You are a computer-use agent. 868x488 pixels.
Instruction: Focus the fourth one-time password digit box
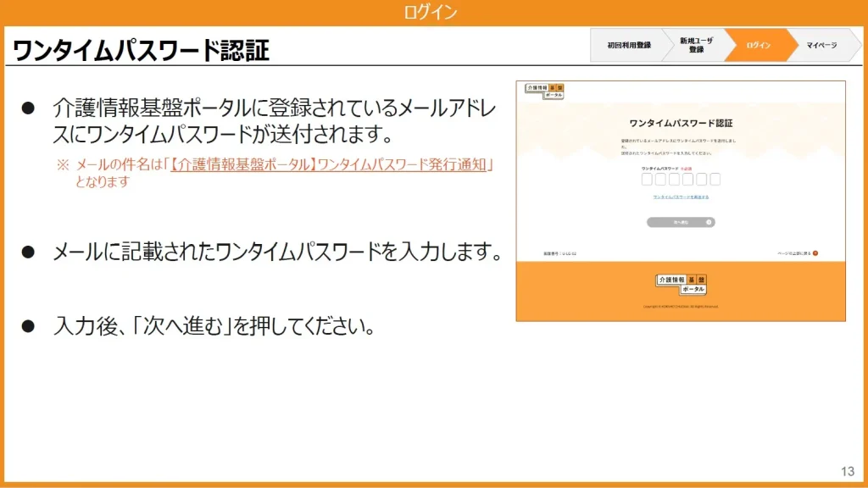[687, 180]
